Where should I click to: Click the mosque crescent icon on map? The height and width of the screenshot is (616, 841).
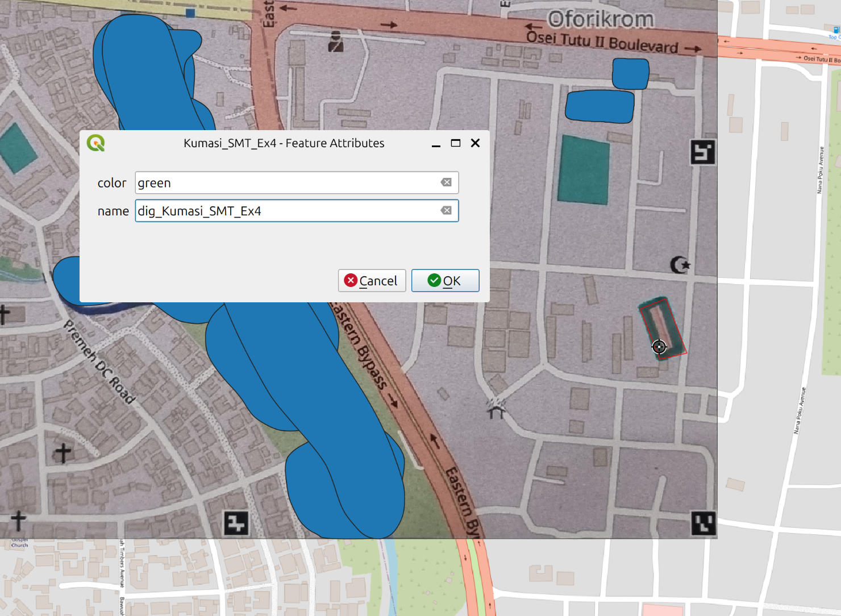point(680,265)
